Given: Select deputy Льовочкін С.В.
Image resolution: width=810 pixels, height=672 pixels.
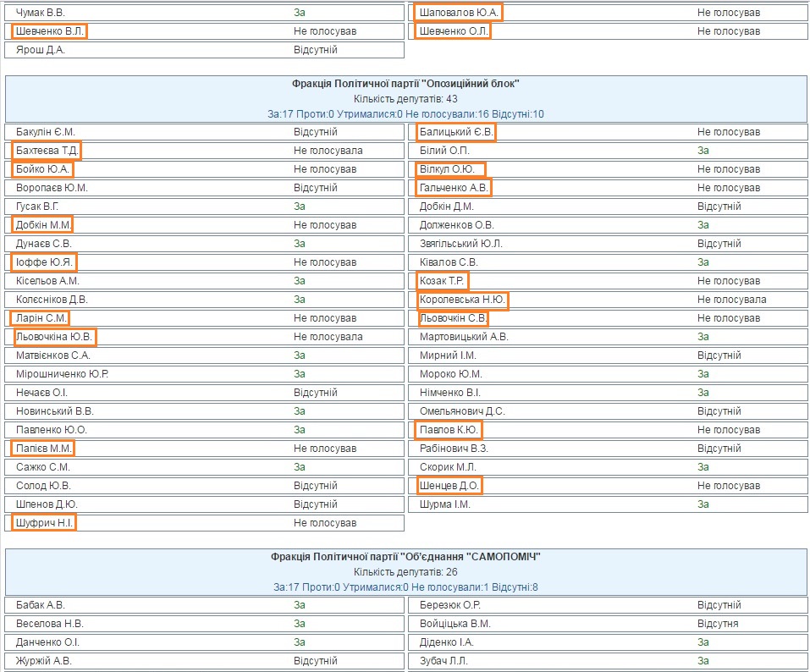Looking at the screenshot, I should tap(453, 318).
